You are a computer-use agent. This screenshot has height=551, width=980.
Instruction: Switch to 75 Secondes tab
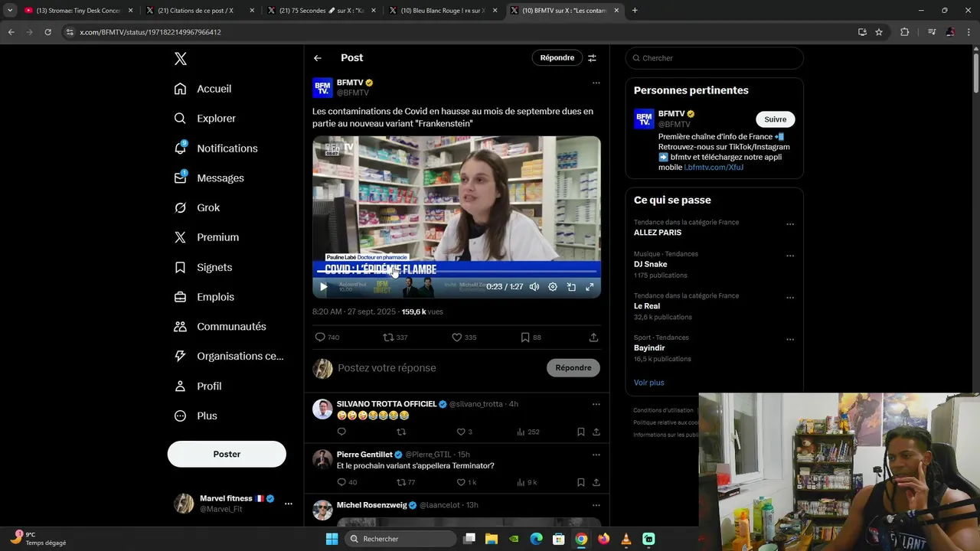tap(320, 11)
